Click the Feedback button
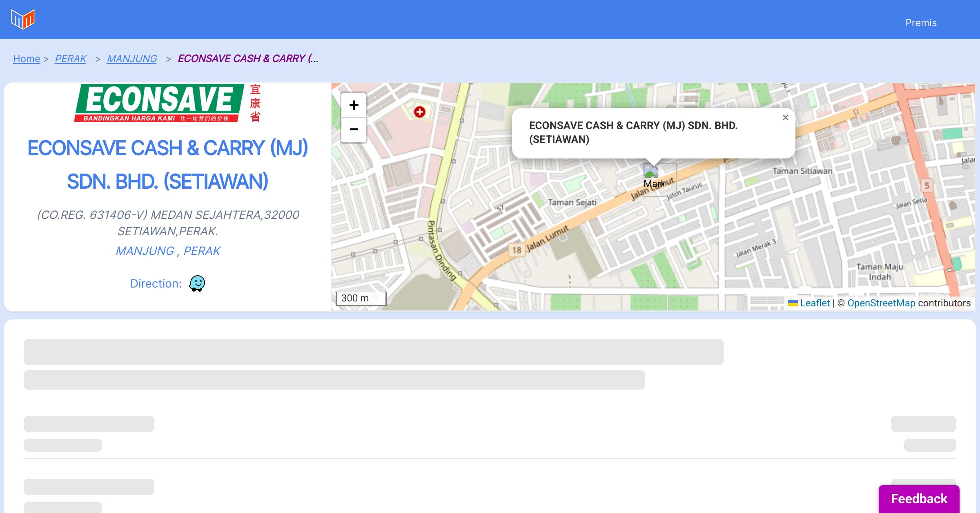Screen dimensions: 980x513 pos(919,499)
